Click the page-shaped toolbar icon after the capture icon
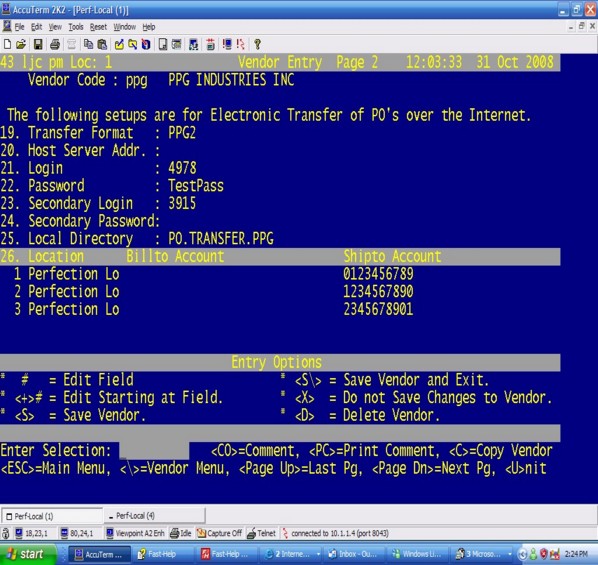 162,44
